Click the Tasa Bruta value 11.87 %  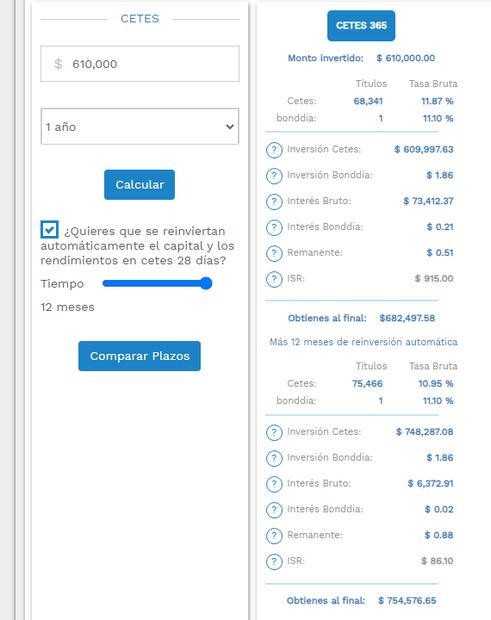pyautogui.click(x=437, y=101)
